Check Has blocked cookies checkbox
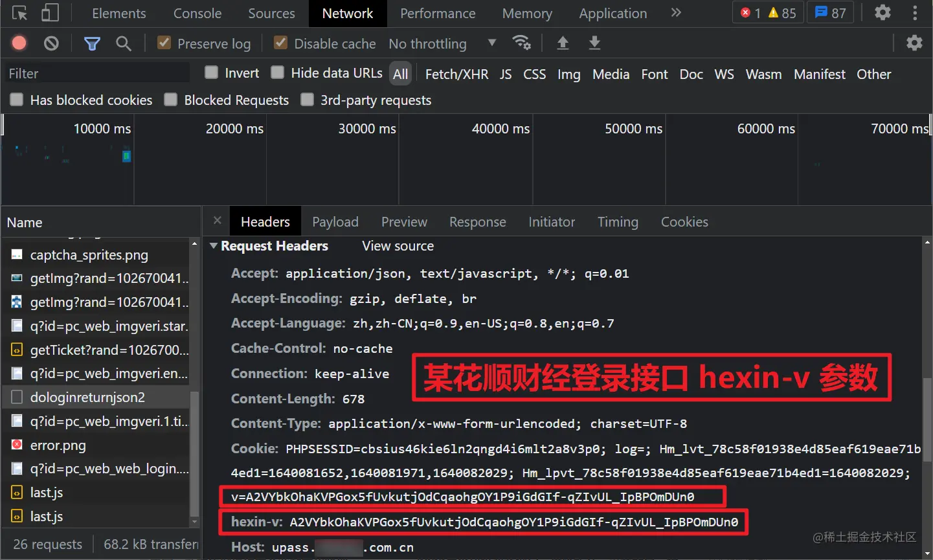The width and height of the screenshot is (933, 560). [x=16, y=100]
